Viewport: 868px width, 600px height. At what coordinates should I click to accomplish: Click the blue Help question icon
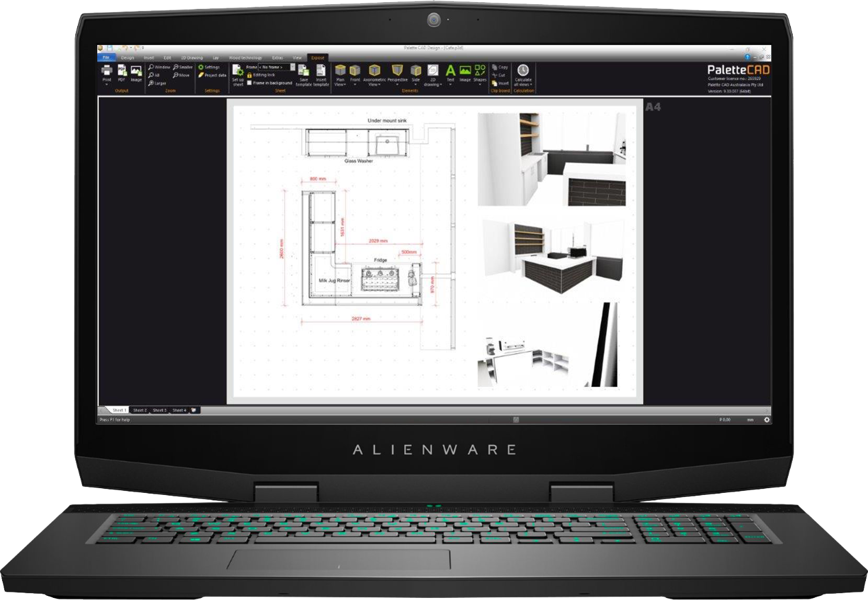pos(747,57)
